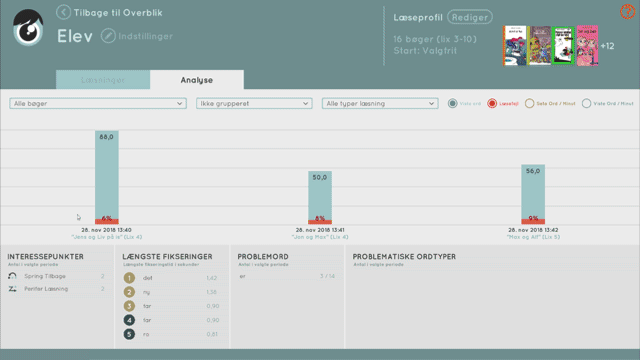Image resolution: width=640 pixels, height=360 pixels.
Task: Click the date 28. nov 2018 13:40
Action: (x=107, y=230)
